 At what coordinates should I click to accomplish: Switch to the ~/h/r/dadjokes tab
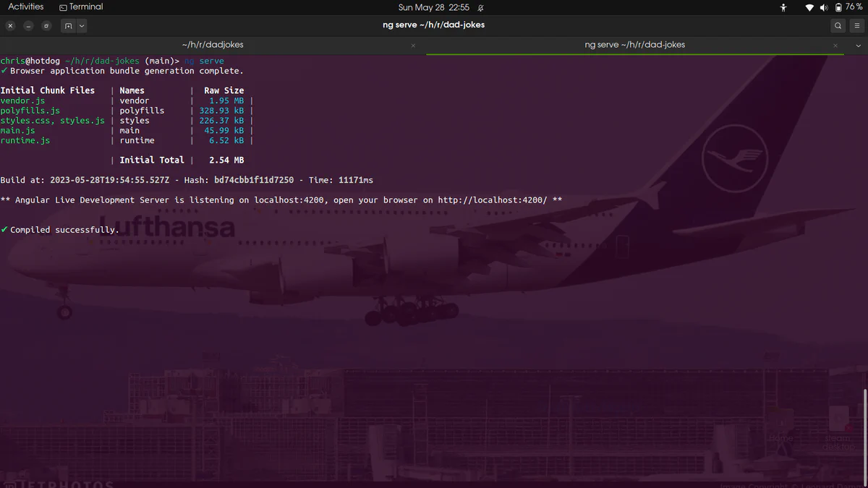pyautogui.click(x=212, y=45)
